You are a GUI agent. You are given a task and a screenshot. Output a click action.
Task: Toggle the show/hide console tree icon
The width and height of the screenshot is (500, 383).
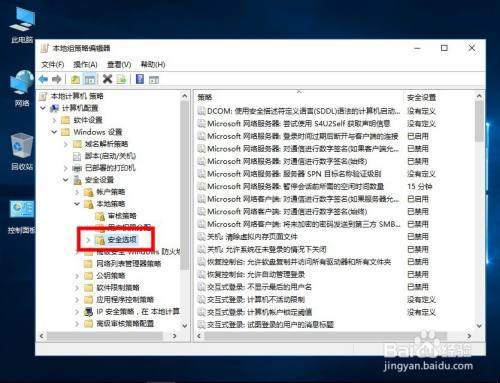(90, 79)
